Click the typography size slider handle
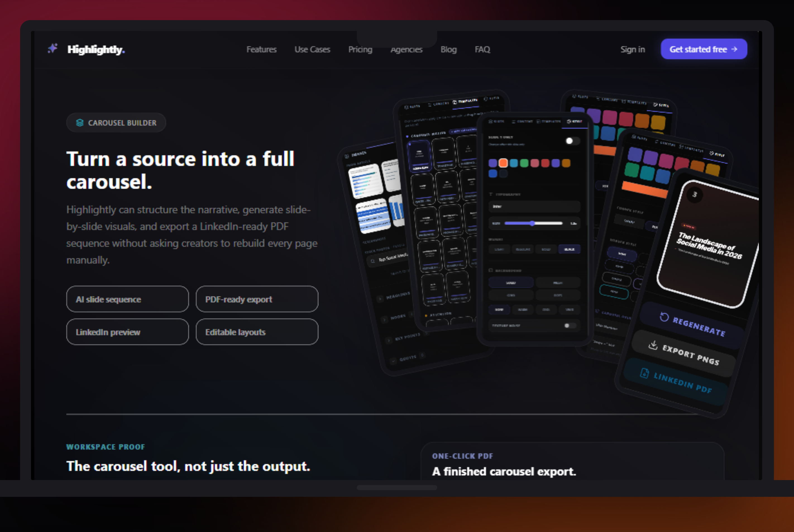Viewport: 794px width, 532px height. pyautogui.click(x=532, y=223)
